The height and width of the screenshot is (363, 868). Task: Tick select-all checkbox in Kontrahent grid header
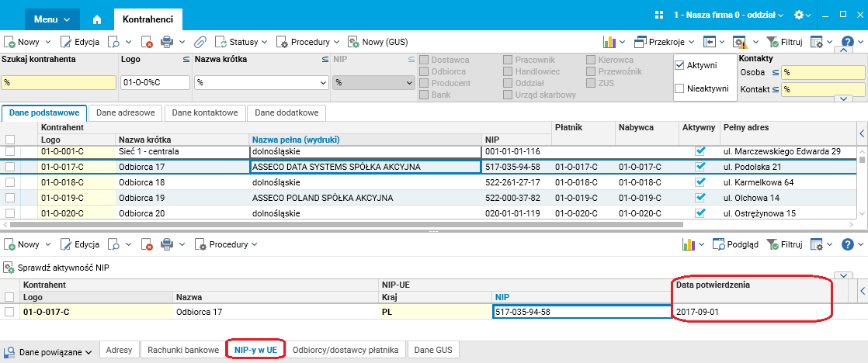pos(10,140)
